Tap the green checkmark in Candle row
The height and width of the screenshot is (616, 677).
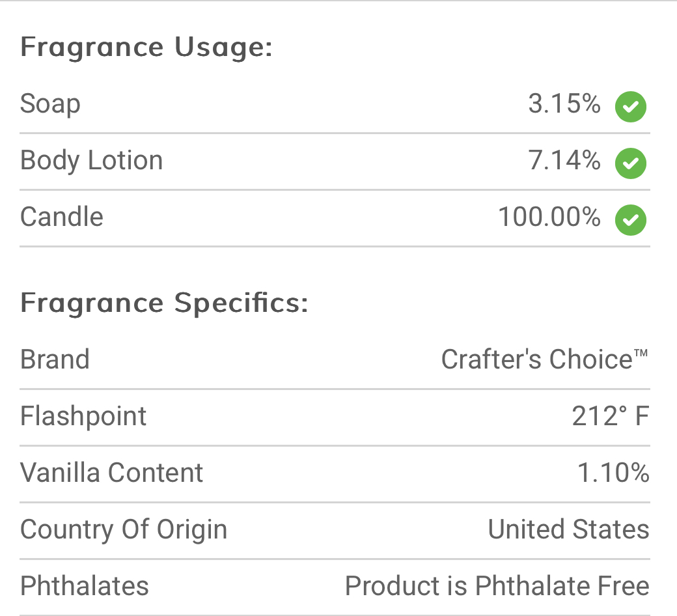pos(630,220)
